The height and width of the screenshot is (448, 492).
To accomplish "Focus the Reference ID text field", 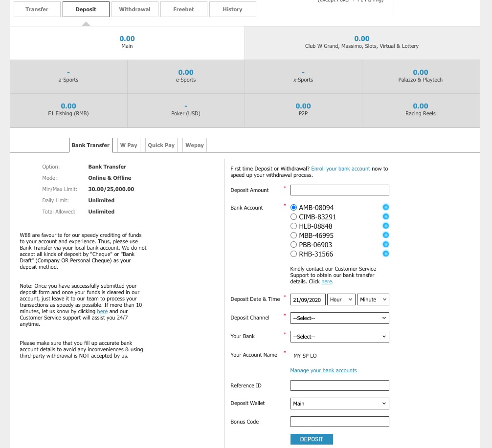I will (340, 385).
